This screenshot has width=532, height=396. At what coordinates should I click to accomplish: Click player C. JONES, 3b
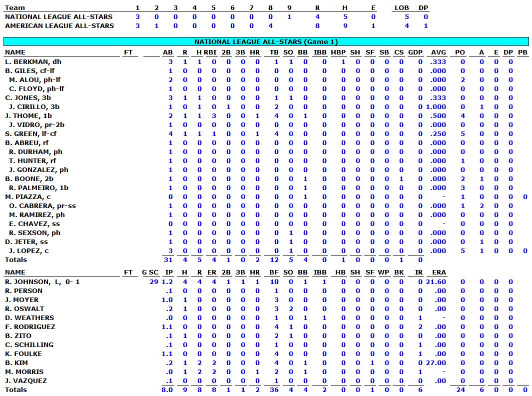(x=28, y=98)
